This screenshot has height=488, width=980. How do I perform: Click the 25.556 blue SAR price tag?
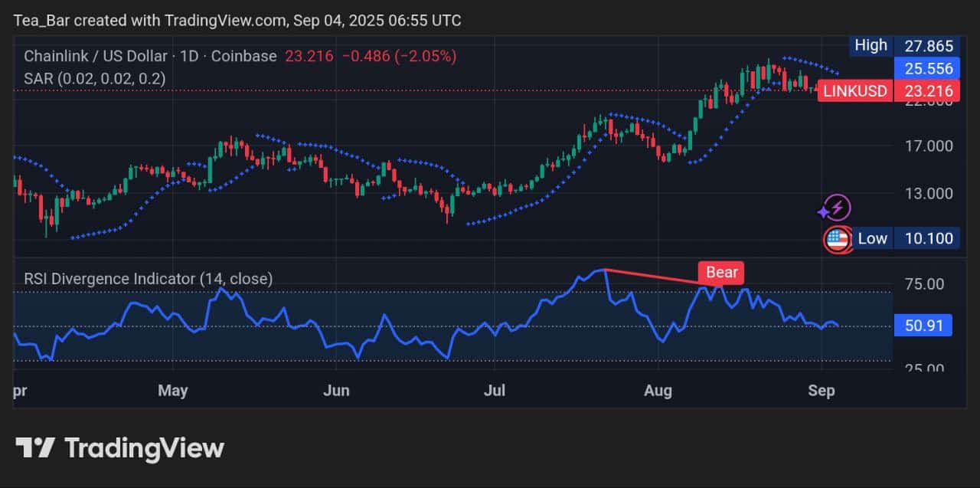[x=928, y=69]
